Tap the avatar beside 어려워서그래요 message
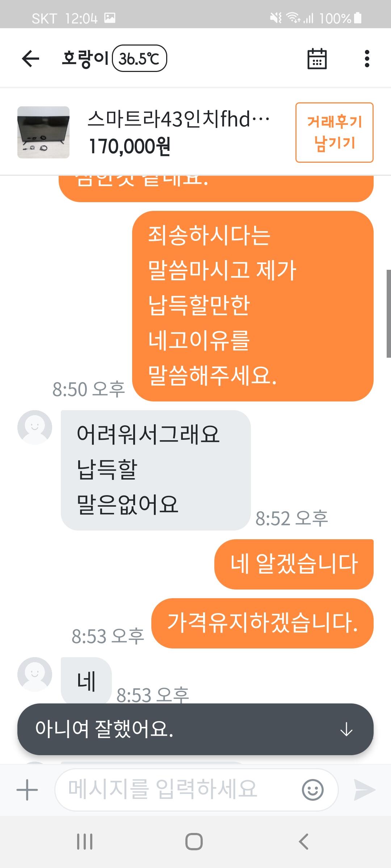The width and height of the screenshot is (391, 868). [x=35, y=427]
